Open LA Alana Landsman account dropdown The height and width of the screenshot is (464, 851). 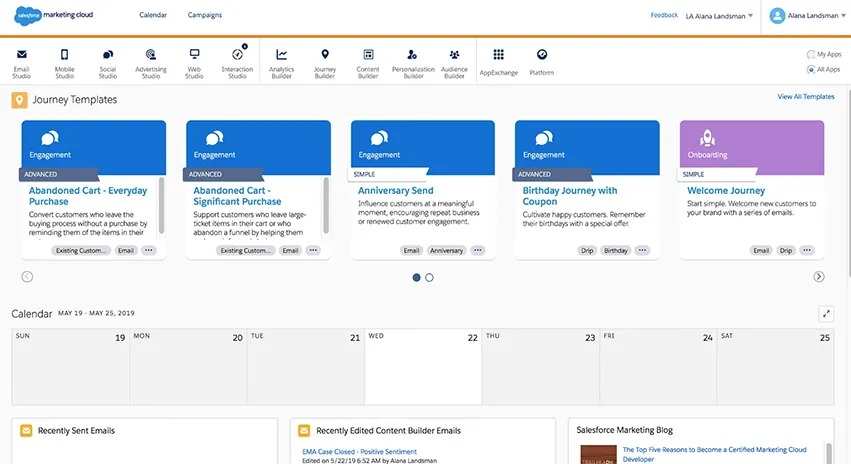719,16
